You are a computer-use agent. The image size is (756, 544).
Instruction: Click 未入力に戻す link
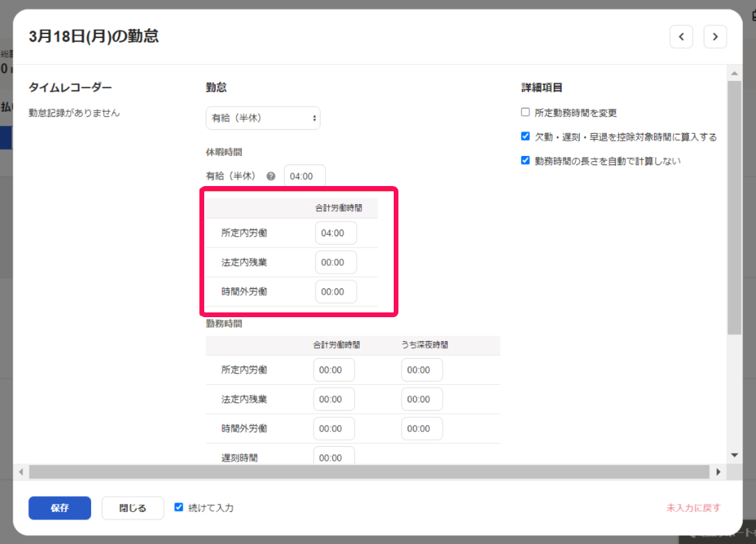pyautogui.click(x=693, y=508)
